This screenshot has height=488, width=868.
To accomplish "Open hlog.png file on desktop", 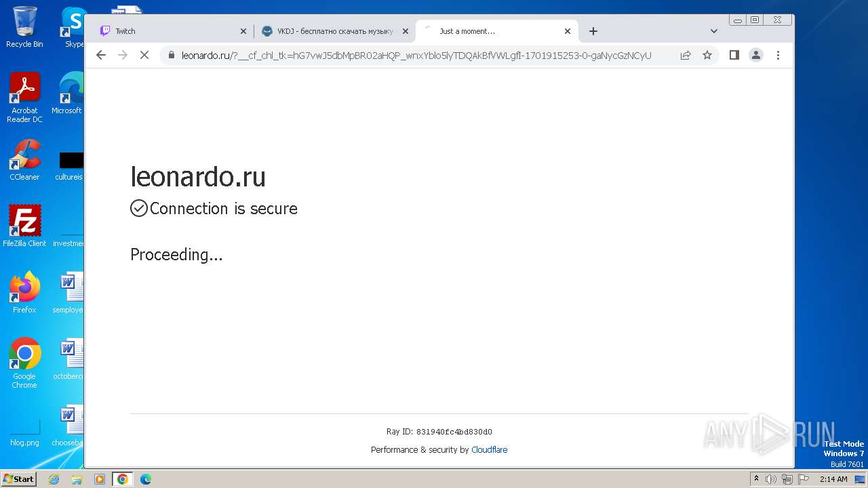I will tap(24, 432).
